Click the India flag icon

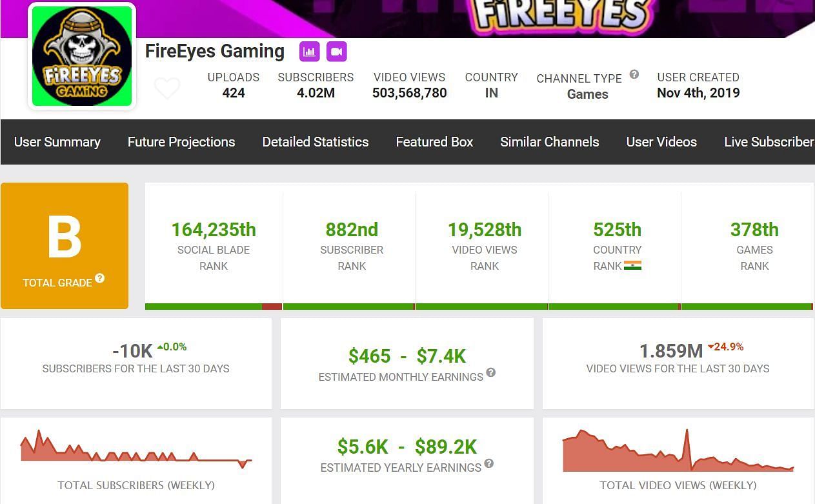tap(632, 266)
